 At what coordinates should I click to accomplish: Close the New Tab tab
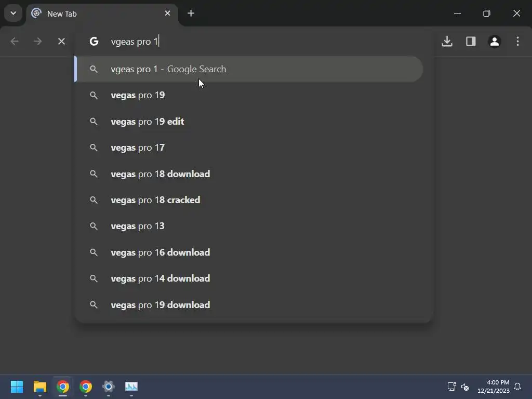pos(168,14)
